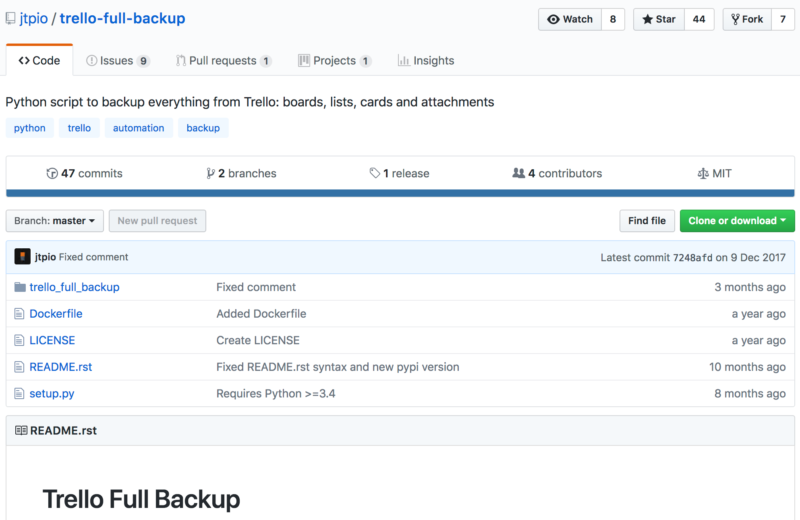The image size is (800, 520).
Task: Click the Find file button
Action: 647,220
